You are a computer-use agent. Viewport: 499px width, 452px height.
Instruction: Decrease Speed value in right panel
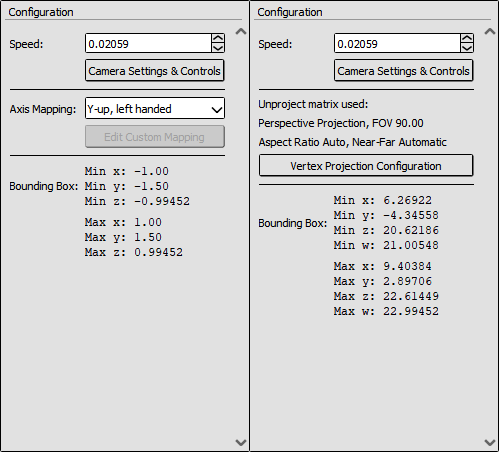467,48
